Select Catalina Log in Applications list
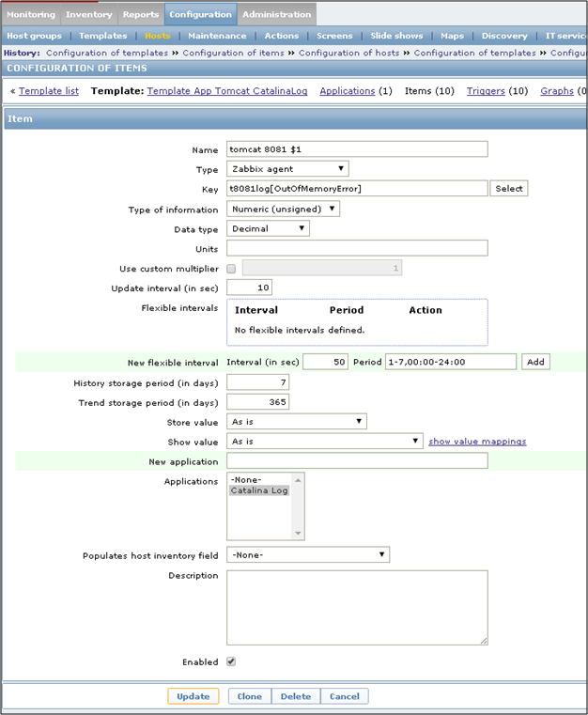The height and width of the screenshot is (715, 588). [x=259, y=490]
